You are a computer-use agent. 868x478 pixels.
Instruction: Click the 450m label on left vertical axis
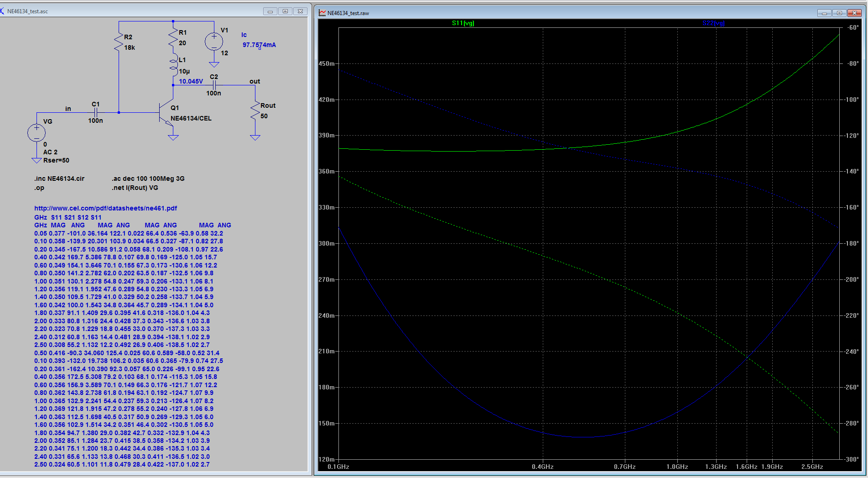327,63
